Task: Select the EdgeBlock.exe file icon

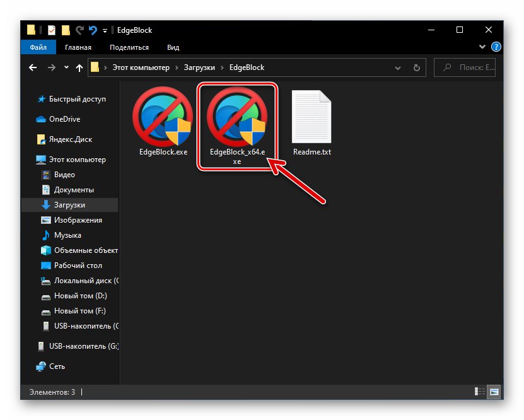Action: click(163, 117)
